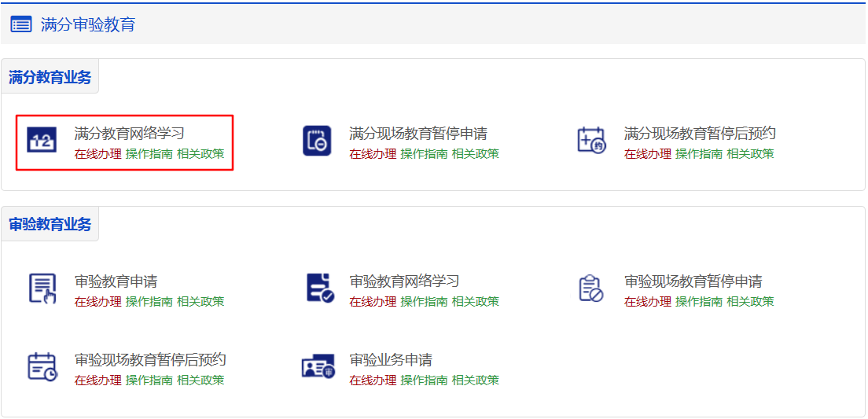Select the 满分教育业务 section tab
The image size is (868, 419).
pos(50,78)
